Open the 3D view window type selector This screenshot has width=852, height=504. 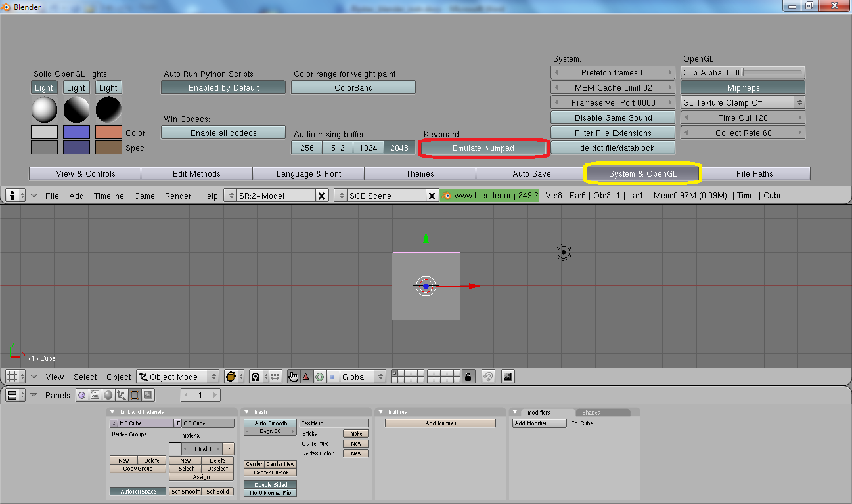point(15,377)
